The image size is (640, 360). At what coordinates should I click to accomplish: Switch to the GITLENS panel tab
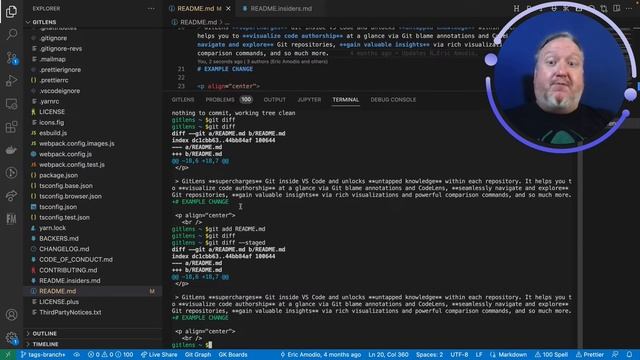click(x=183, y=100)
